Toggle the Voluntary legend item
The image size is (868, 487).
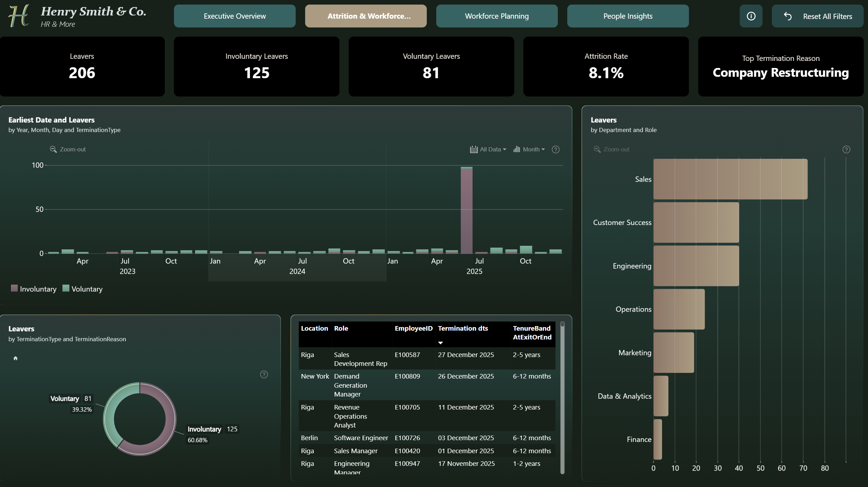click(x=82, y=289)
